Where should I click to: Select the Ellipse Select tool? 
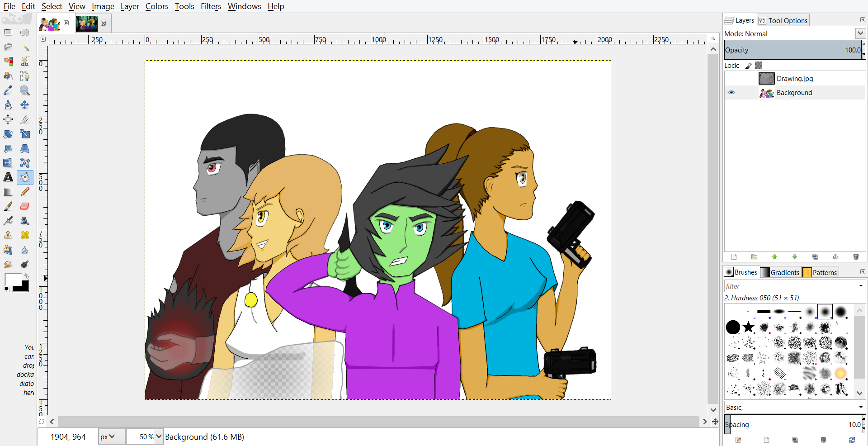pyautogui.click(x=24, y=33)
